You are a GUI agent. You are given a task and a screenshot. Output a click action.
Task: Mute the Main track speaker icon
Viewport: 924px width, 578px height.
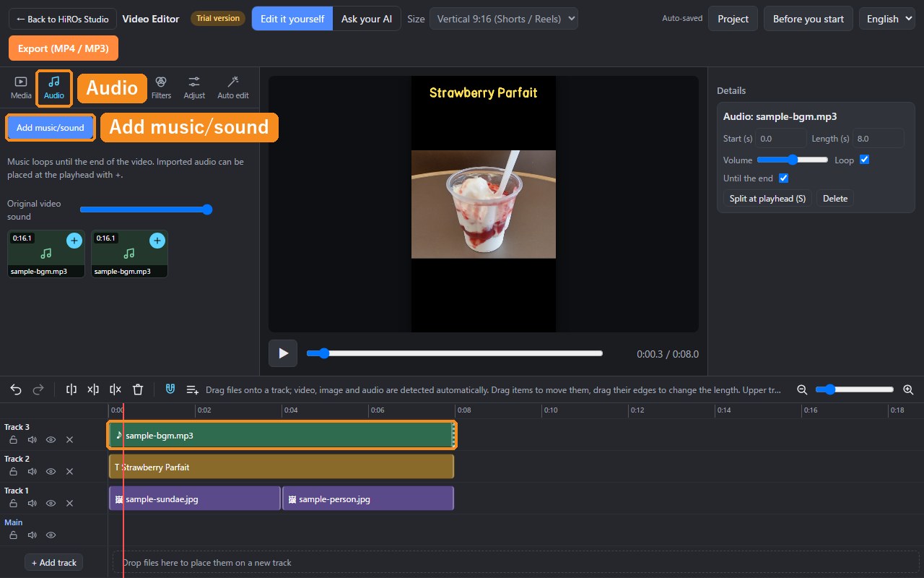point(32,535)
